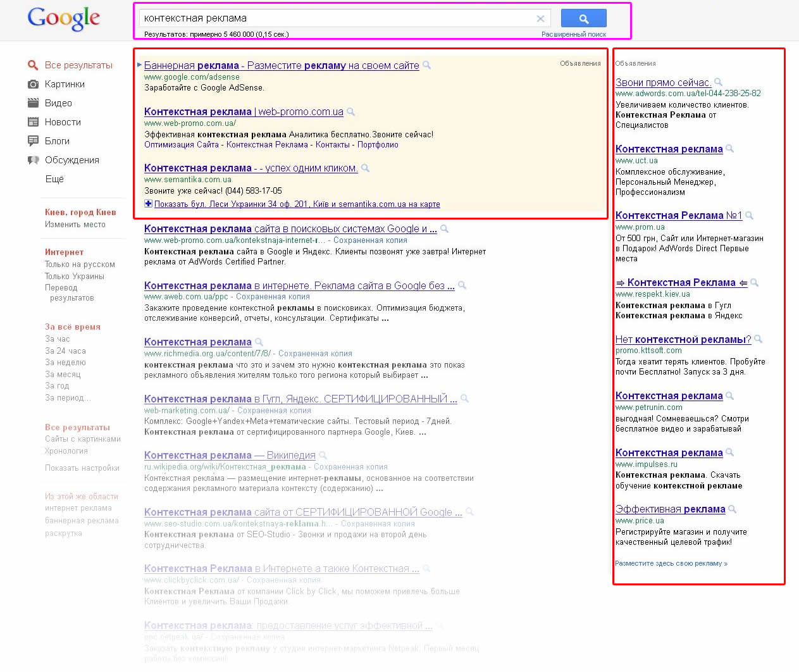
Task: Select Хронология view
Action: (x=66, y=451)
